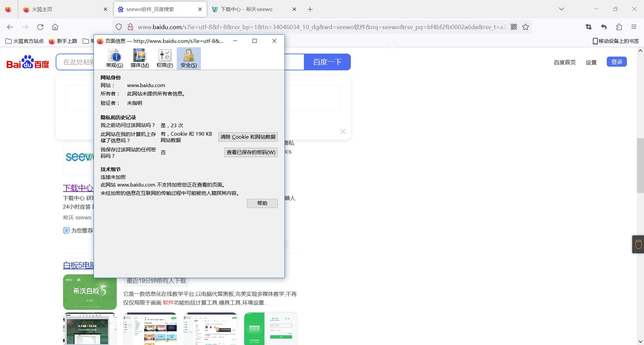
Task: Close the 火狐主页 tab
Action: [105, 9]
